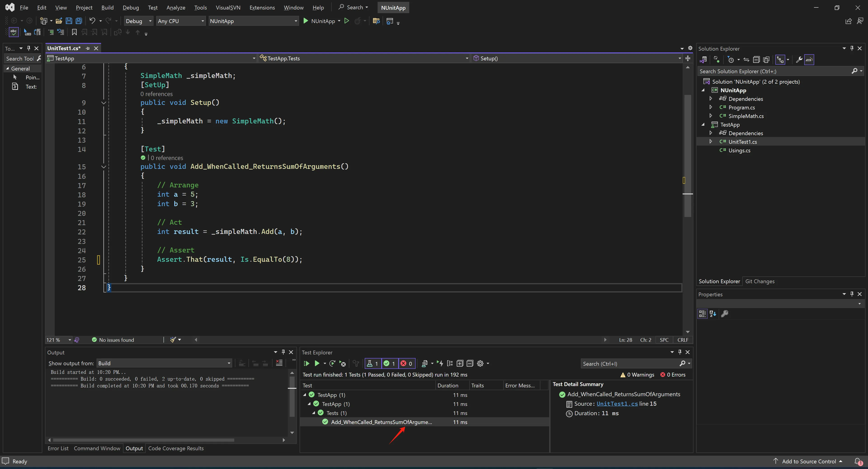This screenshot has height=469, width=868.
Task: Expand Program.cs node in Solution Explorer
Action: tap(711, 107)
